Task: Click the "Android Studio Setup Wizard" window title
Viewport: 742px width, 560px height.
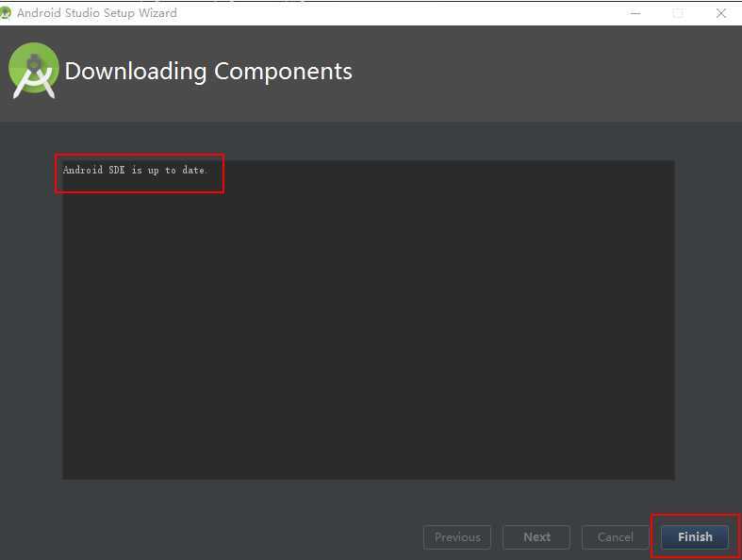Action: point(97,13)
